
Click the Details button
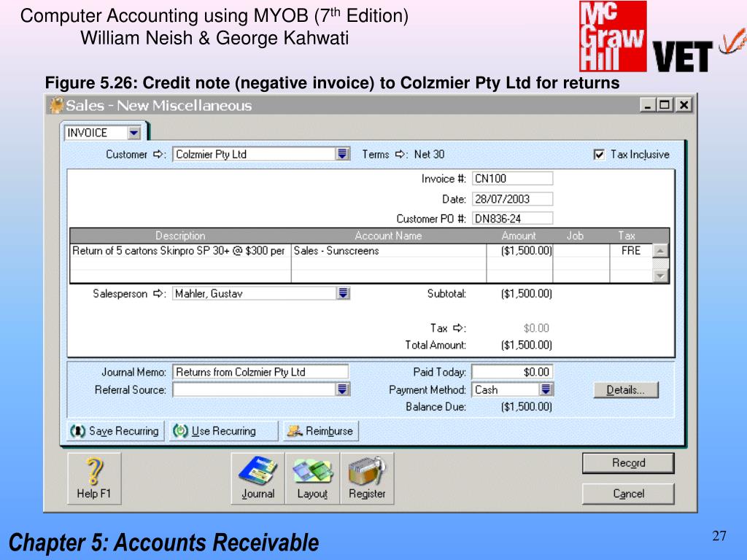626,390
